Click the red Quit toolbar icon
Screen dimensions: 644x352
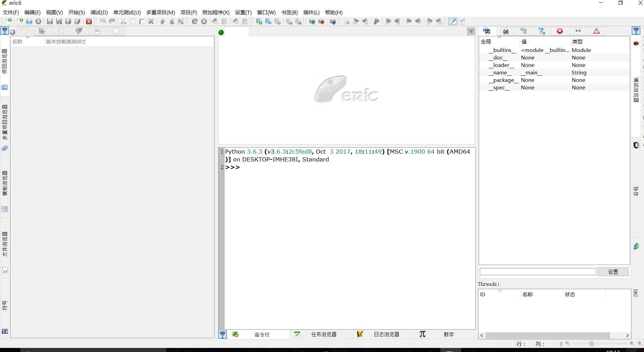coord(89,21)
